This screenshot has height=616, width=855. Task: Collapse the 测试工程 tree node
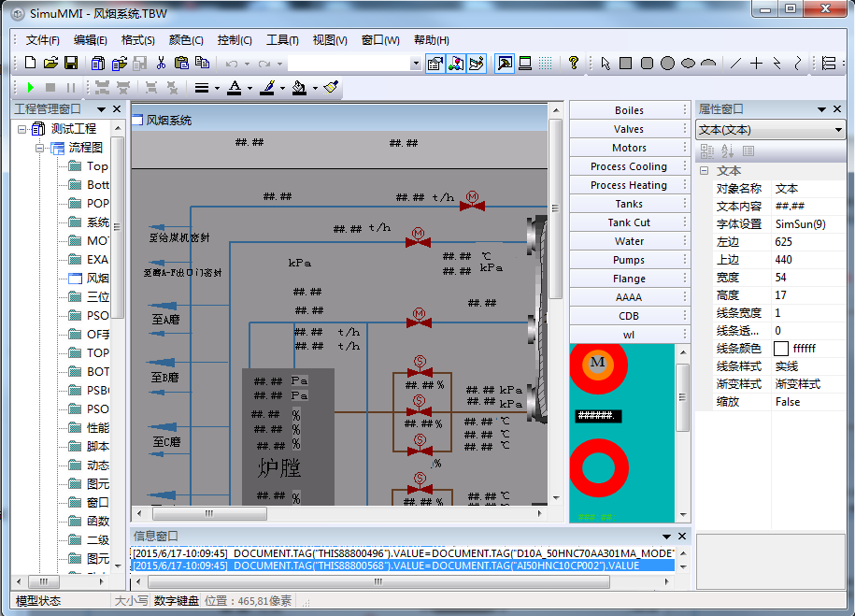pyautogui.click(x=21, y=128)
